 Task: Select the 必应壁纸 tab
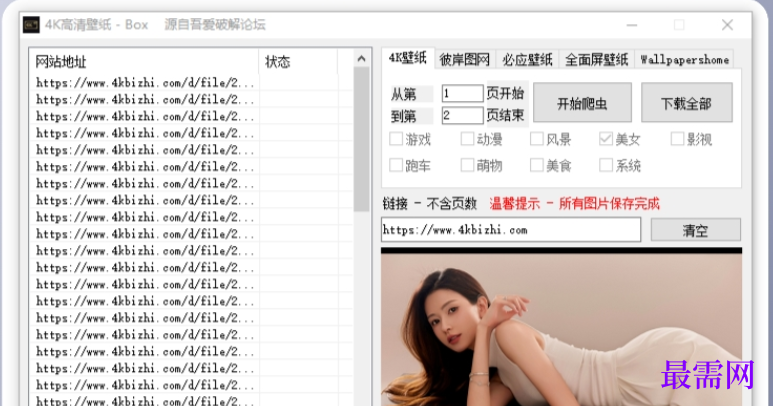pos(527,60)
